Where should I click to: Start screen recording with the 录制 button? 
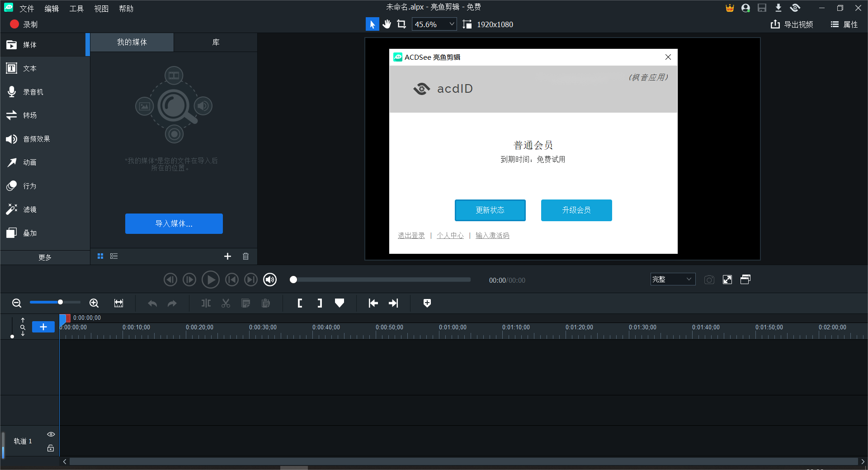pos(24,24)
